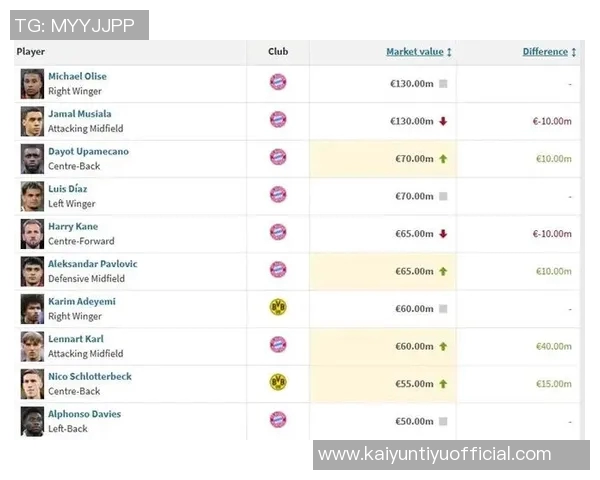Sort table by Market value column
Image resolution: width=600 pixels, height=480 pixels.
(x=418, y=52)
